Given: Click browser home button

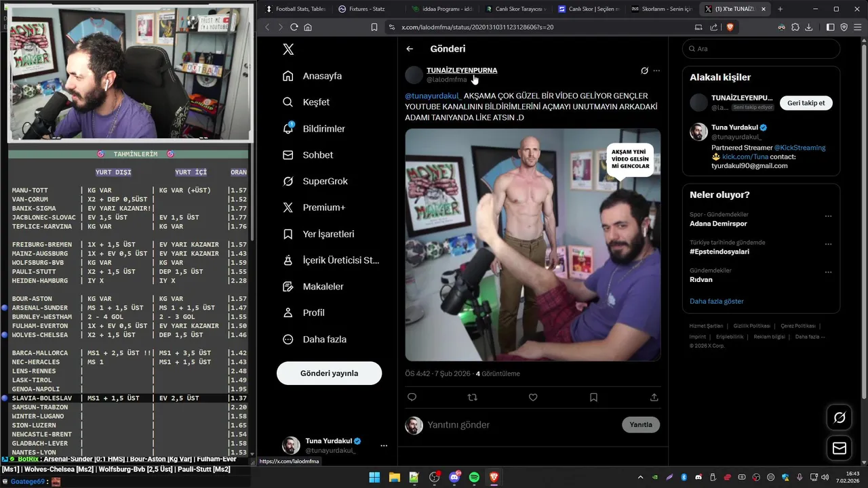Looking at the screenshot, I should coord(308,27).
